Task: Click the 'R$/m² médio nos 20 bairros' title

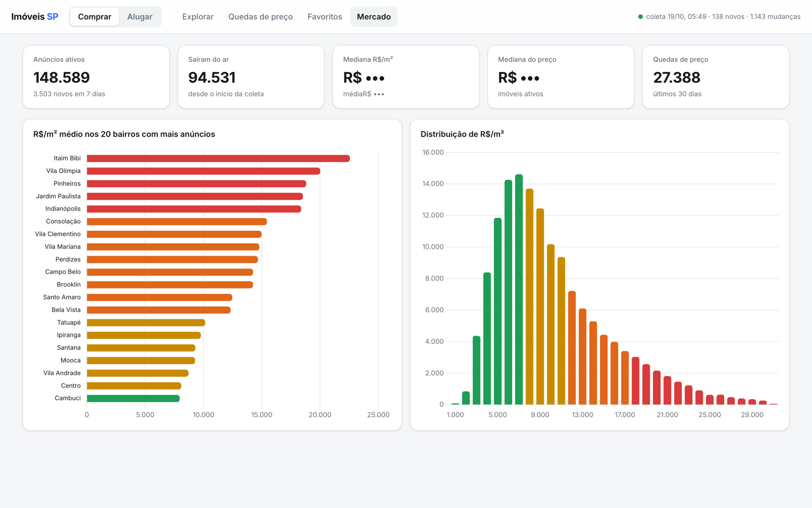Action: point(124,134)
